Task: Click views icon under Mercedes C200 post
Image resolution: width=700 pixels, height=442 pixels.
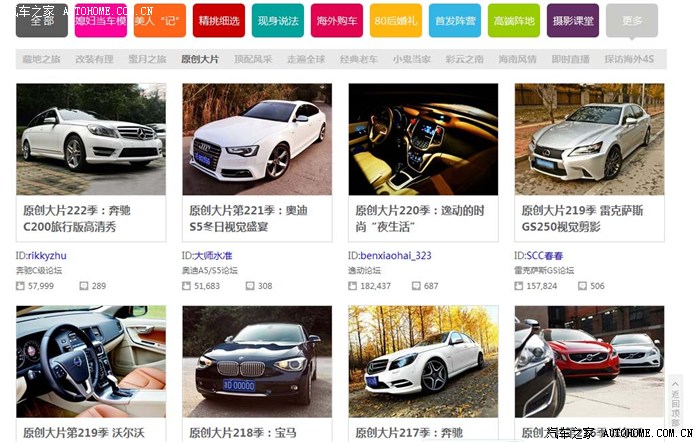Action: (x=21, y=286)
